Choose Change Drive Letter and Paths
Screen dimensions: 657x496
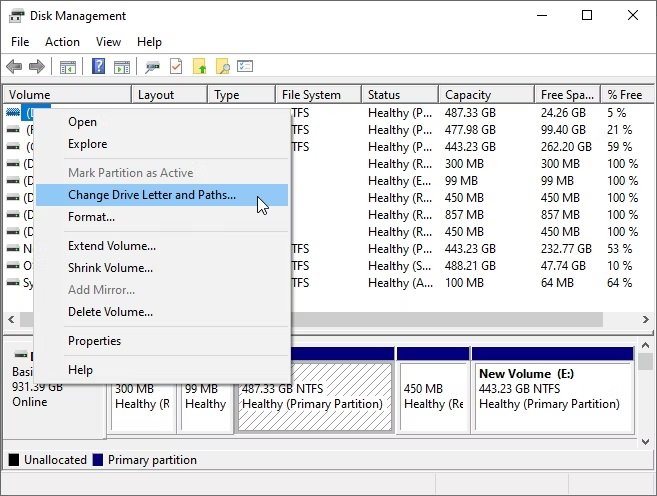152,195
